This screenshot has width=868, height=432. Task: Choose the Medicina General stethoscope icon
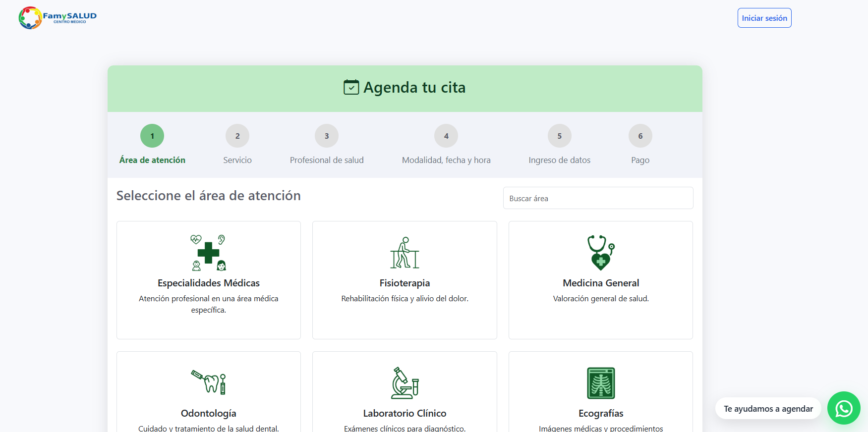click(601, 253)
